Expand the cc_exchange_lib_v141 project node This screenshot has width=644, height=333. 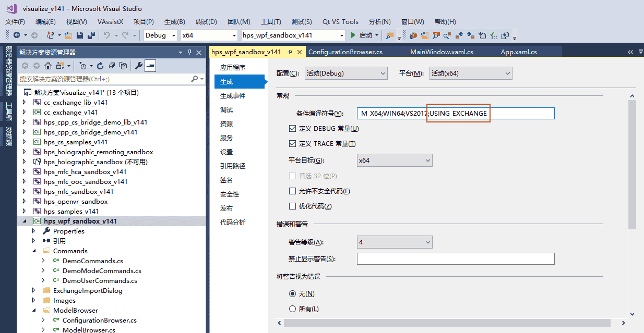click(x=24, y=102)
